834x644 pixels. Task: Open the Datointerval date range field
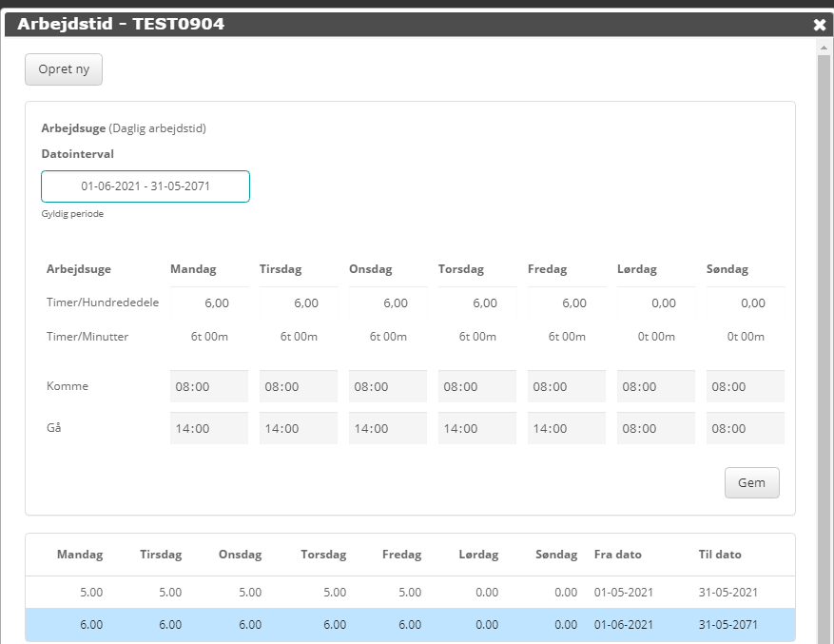coord(145,186)
